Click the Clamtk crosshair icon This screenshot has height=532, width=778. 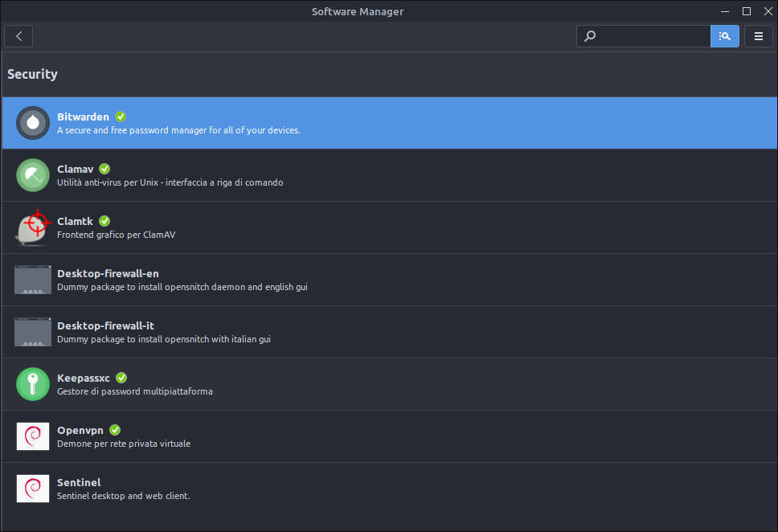tap(33, 227)
